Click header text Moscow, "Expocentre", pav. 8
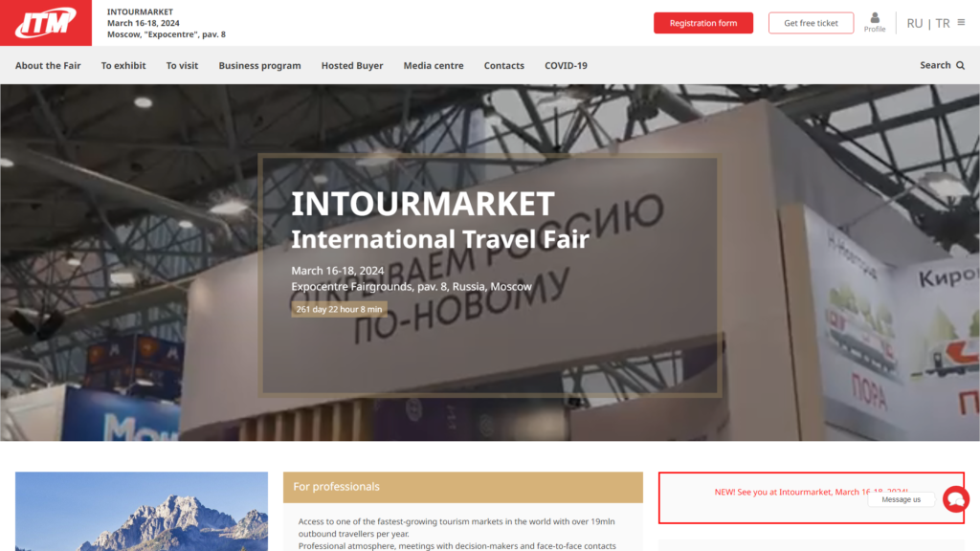This screenshot has width=980, height=551. tap(167, 34)
